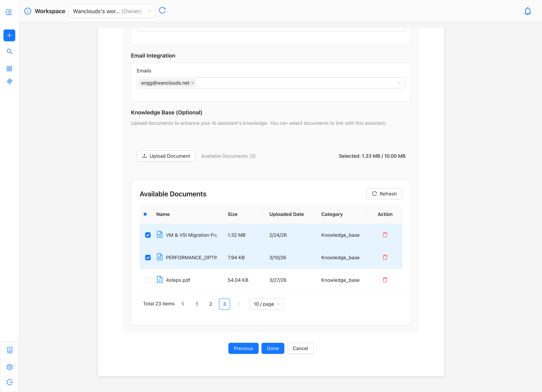Image resolution: width=542 pixels, height=392 pixels.
Task: Click the blue plus create button in sidebar
Action: 9,35
